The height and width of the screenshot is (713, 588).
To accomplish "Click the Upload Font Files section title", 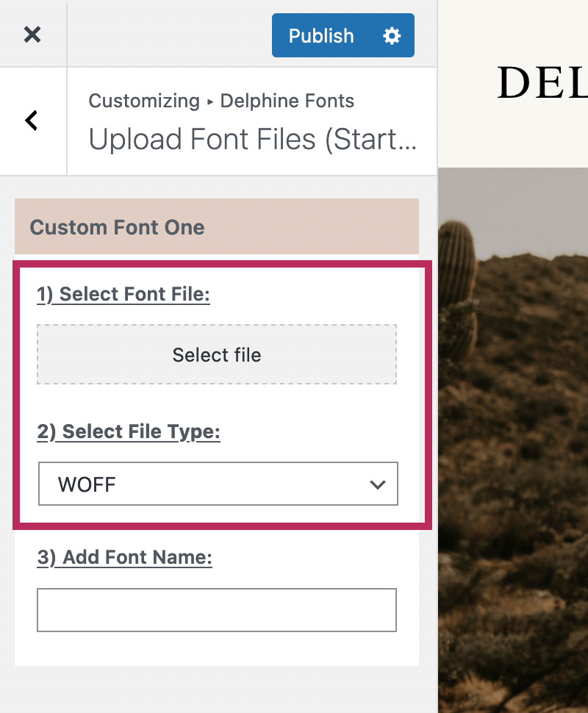I will (x=253, y=139).
